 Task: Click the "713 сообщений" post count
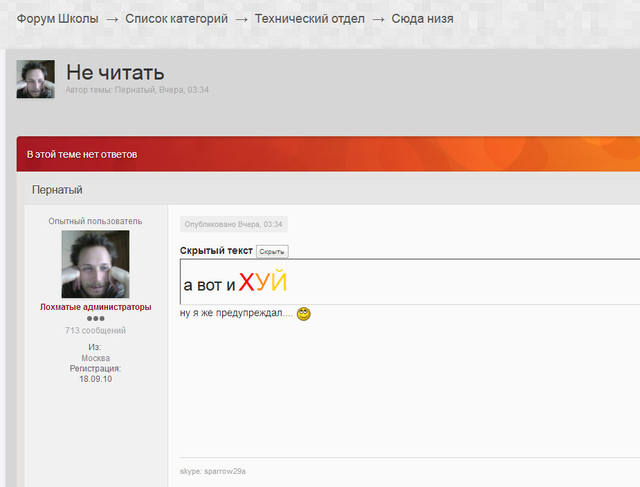95,330
